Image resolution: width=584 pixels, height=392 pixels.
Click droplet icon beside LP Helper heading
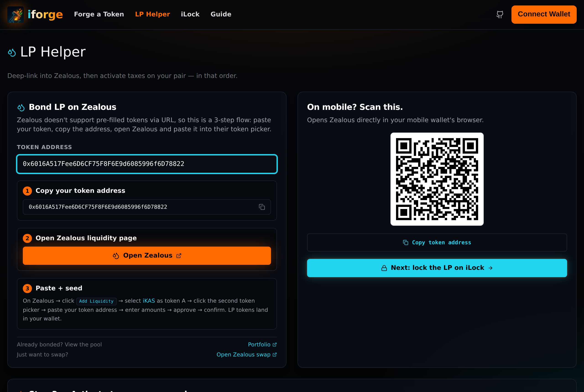click(12, 52)
